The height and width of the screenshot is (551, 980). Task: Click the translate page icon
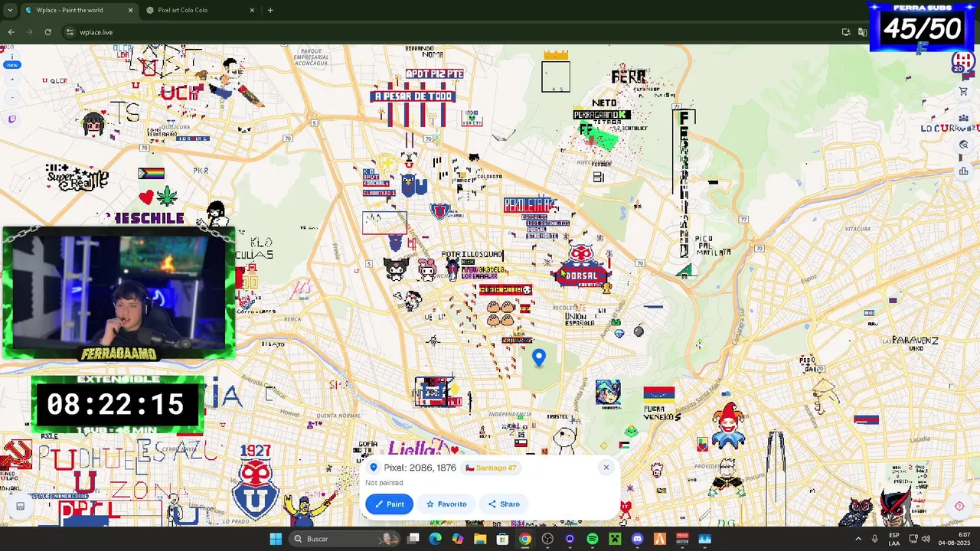tap(862, 32)
